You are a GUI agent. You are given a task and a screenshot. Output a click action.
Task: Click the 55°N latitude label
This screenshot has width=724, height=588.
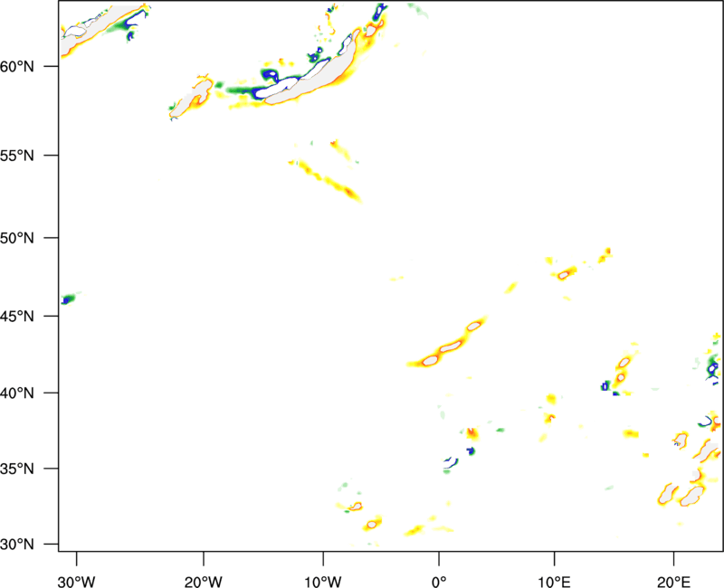17,156
